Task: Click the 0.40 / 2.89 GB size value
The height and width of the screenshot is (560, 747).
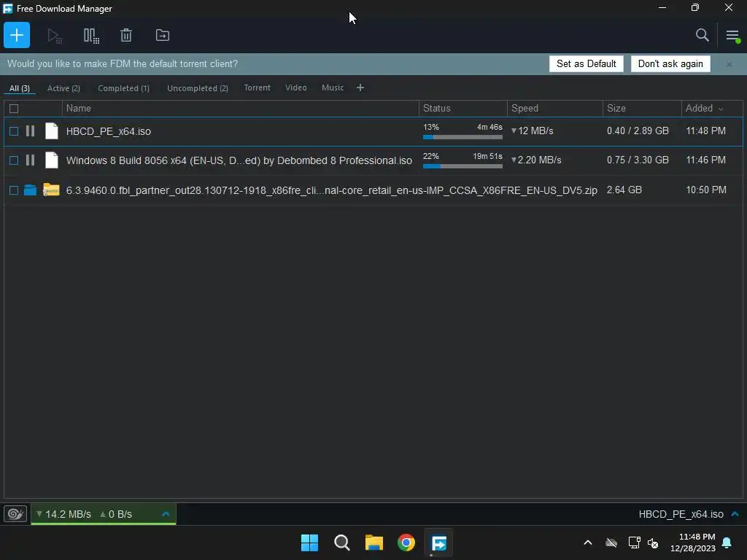Action: 638,131
